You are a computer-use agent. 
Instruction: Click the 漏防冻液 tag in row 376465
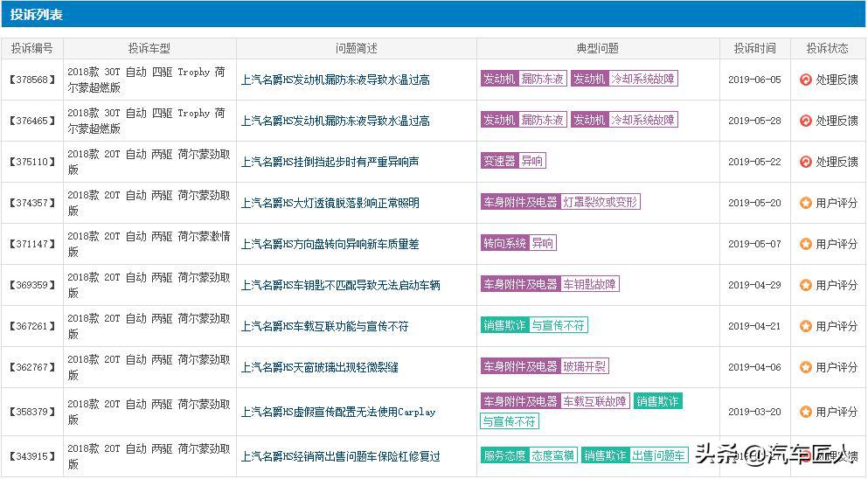click(x=543, y=120)
